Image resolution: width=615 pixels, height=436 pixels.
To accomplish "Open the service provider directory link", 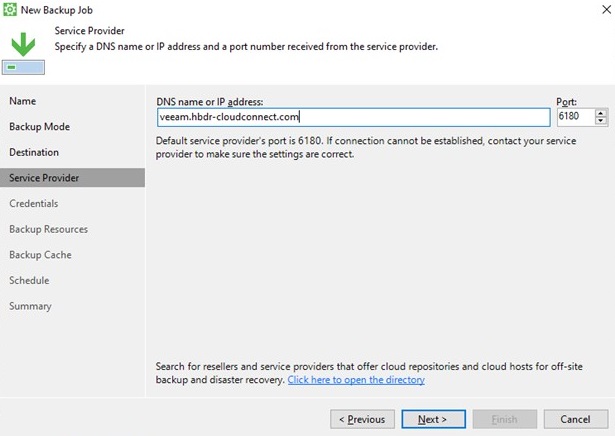I will tap(356, 380).
